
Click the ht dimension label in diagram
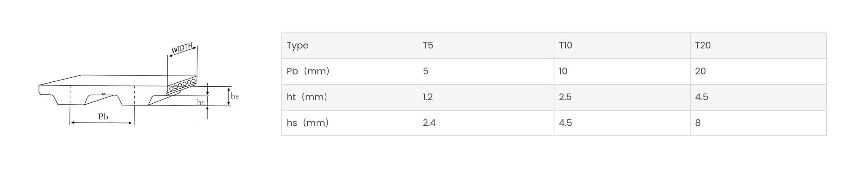tap(201, 102)
